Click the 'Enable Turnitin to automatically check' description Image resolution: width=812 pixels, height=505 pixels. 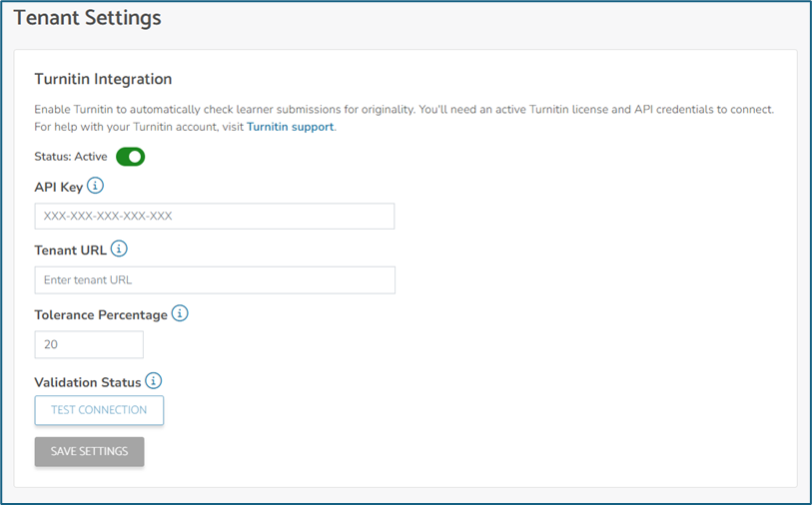pyautogui.click(x=300, y=109)
